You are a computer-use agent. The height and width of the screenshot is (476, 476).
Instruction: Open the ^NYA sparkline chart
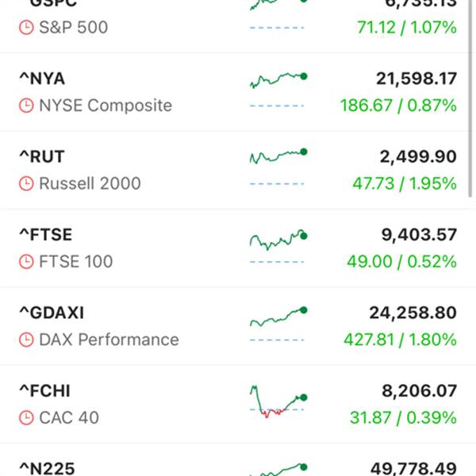click(x=278, y=80)
